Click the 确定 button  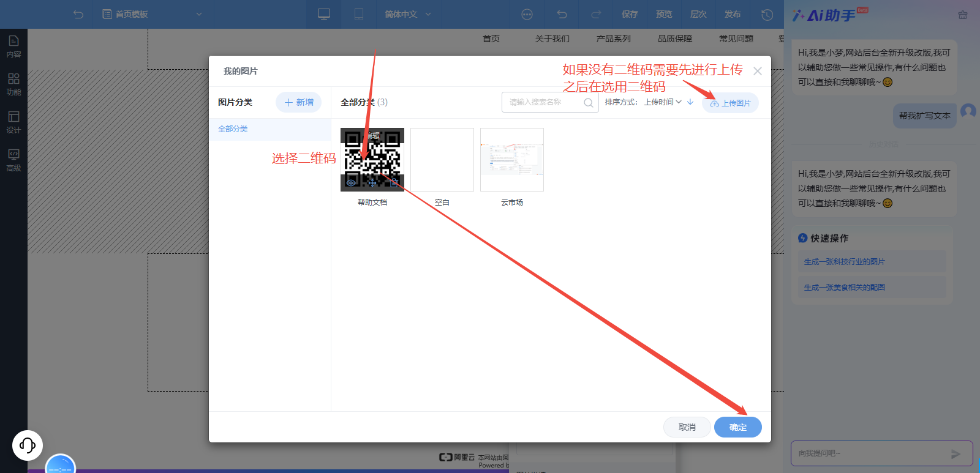tap(738, 427)
